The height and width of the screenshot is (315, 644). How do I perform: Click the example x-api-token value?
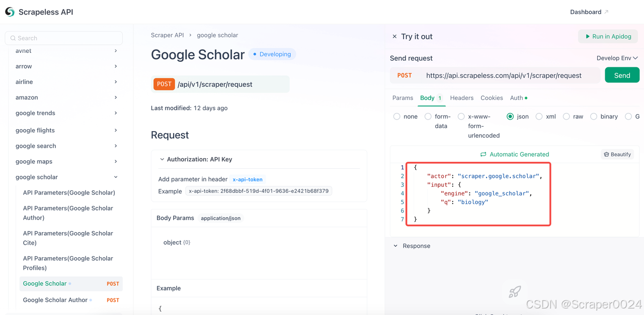point(259,191)
